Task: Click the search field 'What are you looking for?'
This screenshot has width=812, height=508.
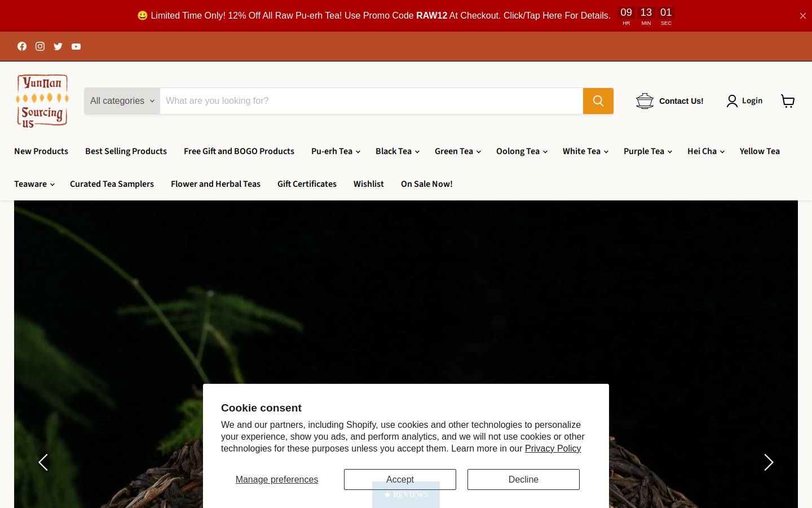Action: pos(372,101)
